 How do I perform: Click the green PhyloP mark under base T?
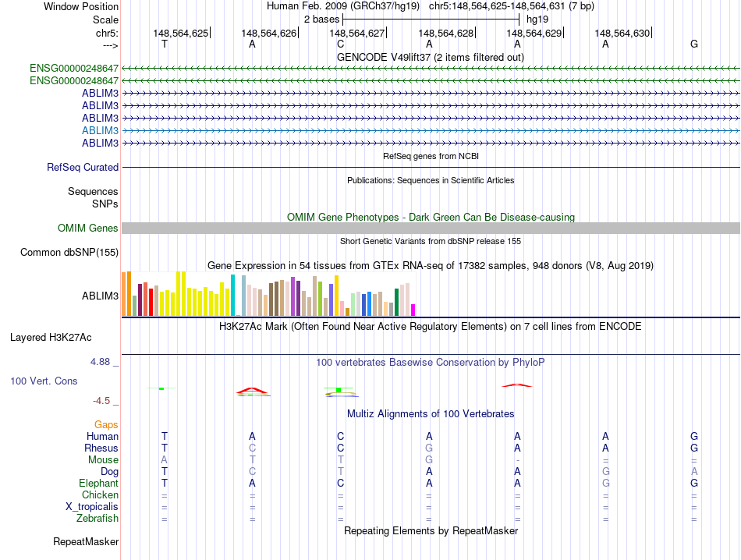[x=161, y=388]
